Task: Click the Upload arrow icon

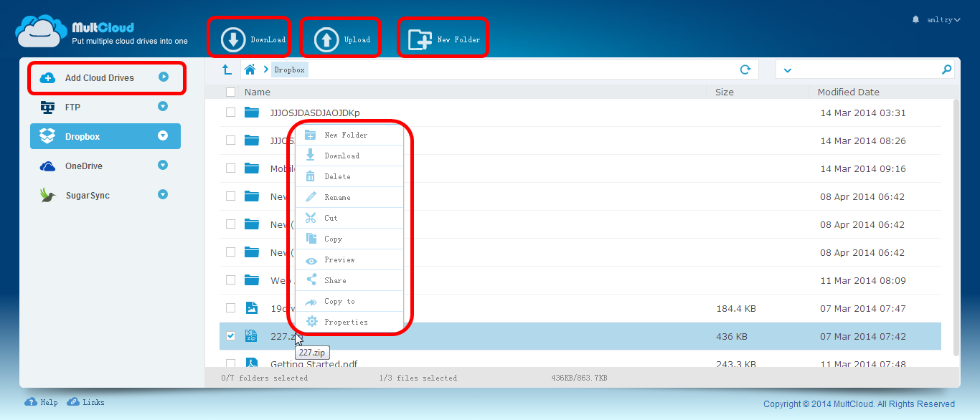Action: [x=326, y=39]
